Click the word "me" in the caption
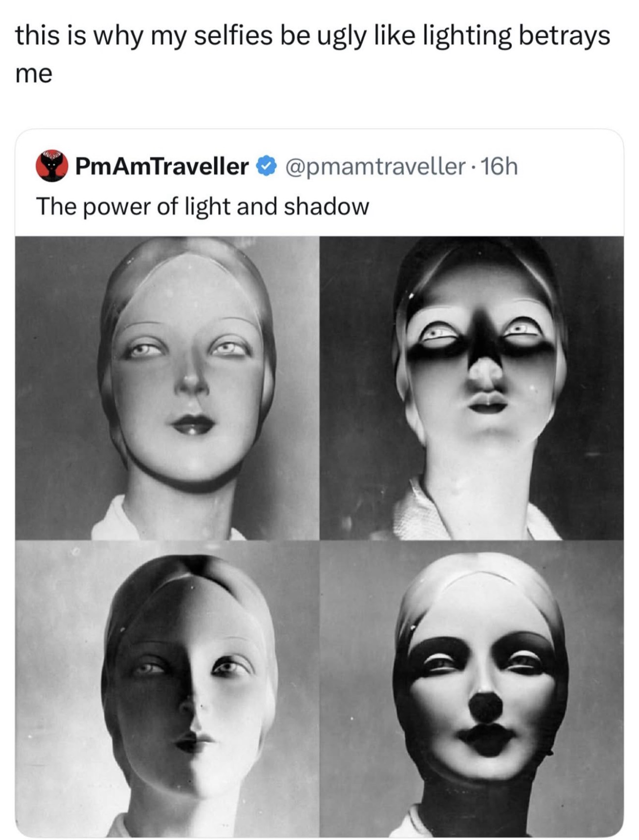The height and width of the screenshot is (840, 639). 34,74
